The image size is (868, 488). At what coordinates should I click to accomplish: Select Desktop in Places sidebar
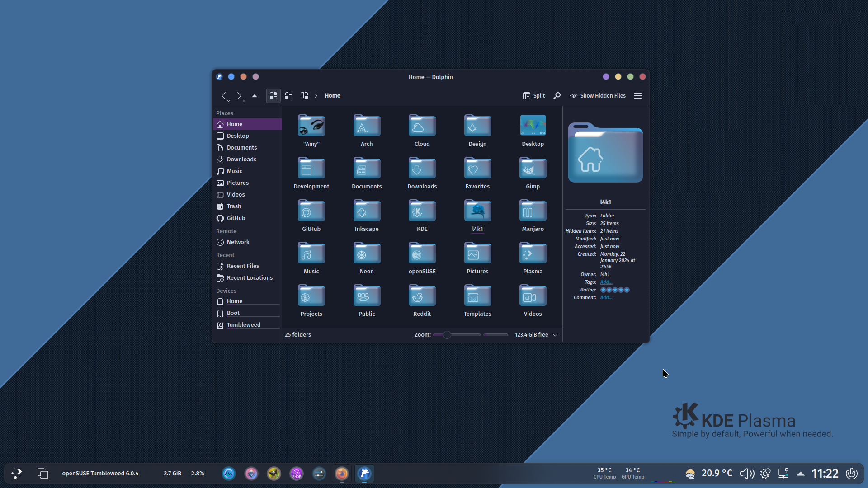coord(247,136)
